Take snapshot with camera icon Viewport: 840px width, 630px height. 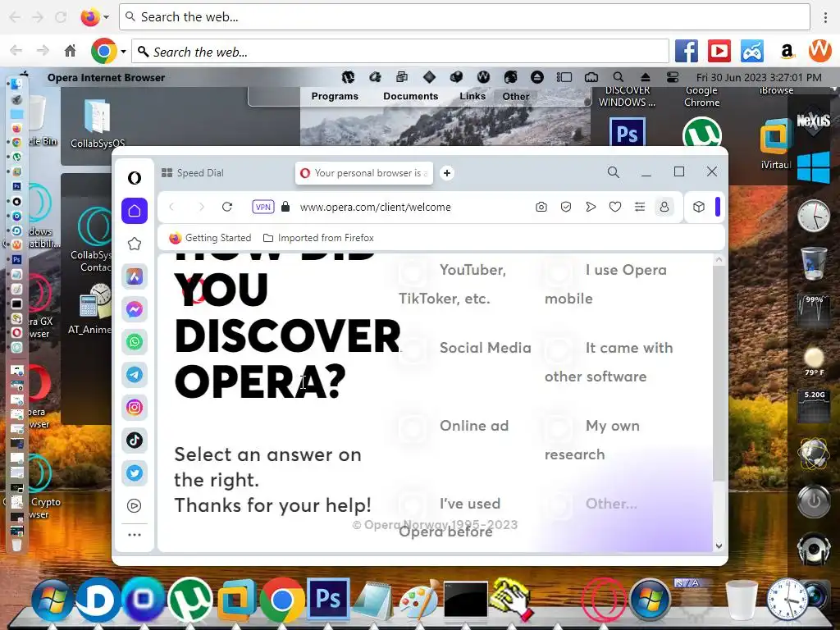[541, 207]
